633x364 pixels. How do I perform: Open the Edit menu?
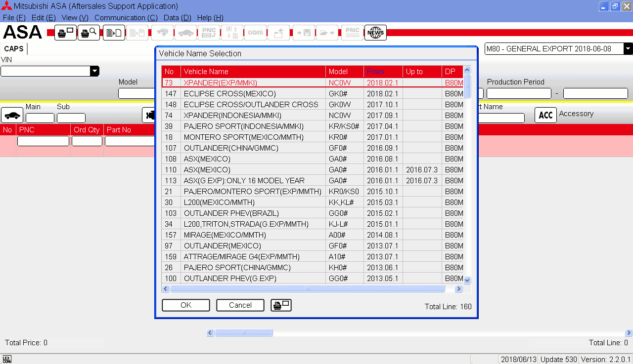tap(44, 18)
